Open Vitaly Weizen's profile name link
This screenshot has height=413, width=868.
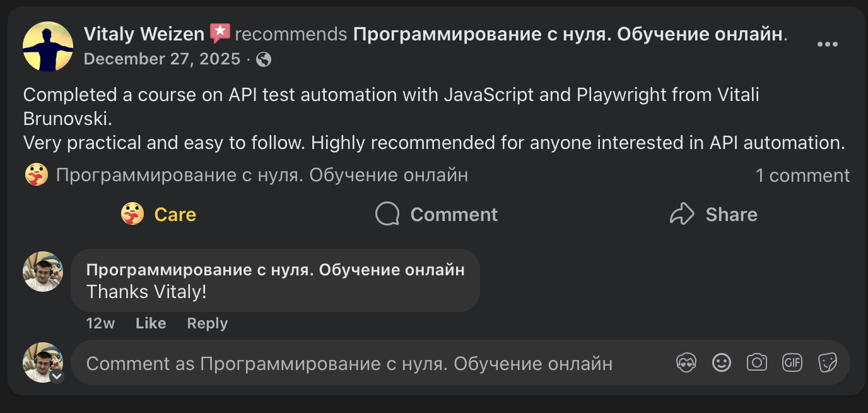144,33
